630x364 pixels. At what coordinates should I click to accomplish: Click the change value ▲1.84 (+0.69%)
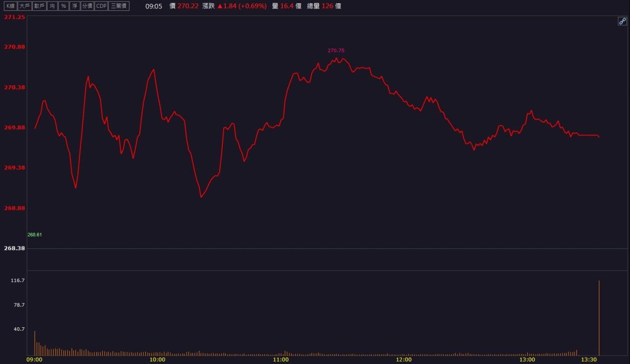point(242,6)
